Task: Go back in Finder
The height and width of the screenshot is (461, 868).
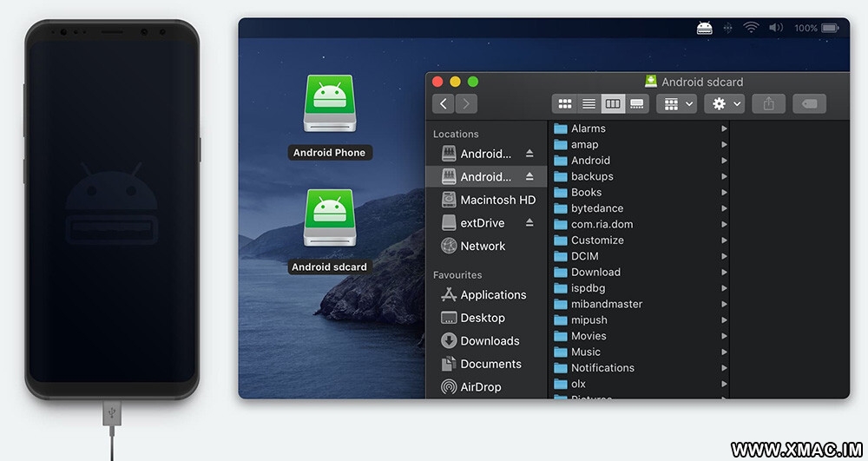Action: [444, 103]
